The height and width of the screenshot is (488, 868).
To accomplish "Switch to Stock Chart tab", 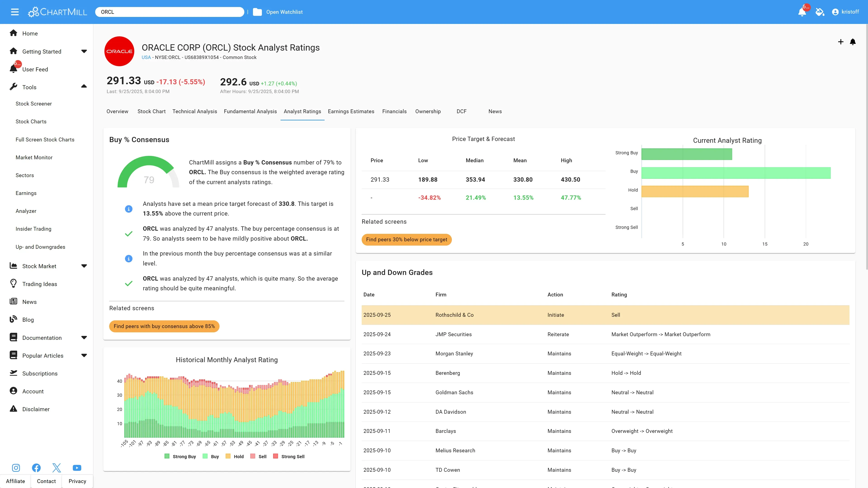I will click(x=152, y=111).
